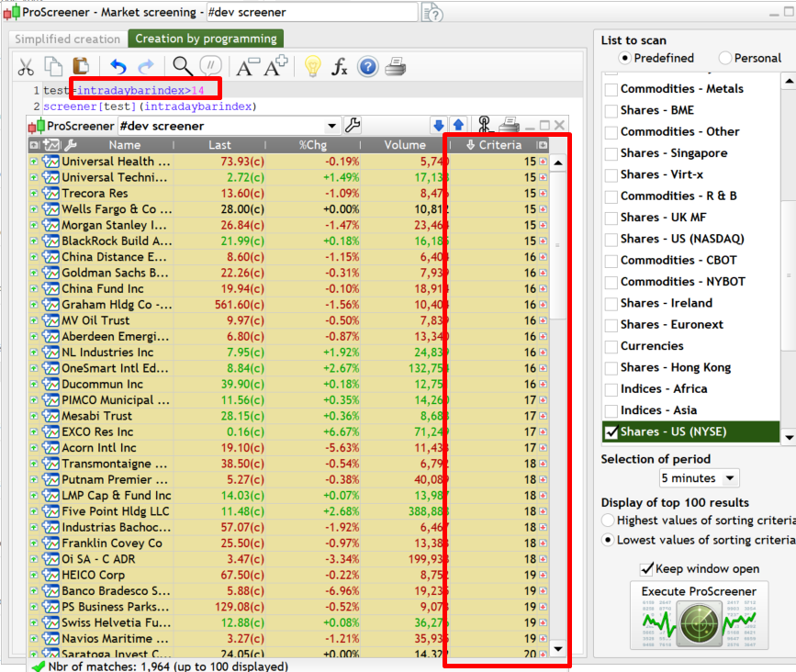796x672 pixels.
Task: Sort by the Criteria column header
Action: (x=494, y=145)
